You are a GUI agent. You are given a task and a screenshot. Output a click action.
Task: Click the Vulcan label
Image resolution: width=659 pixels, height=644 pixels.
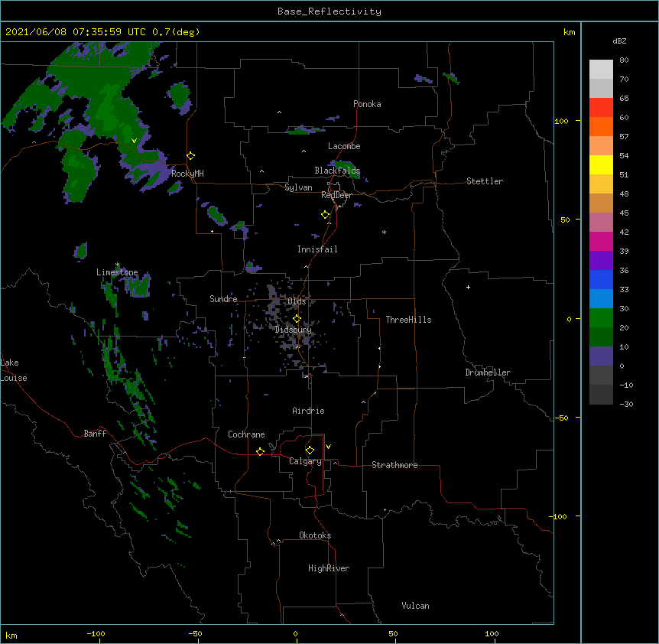(x=415, y=606)
